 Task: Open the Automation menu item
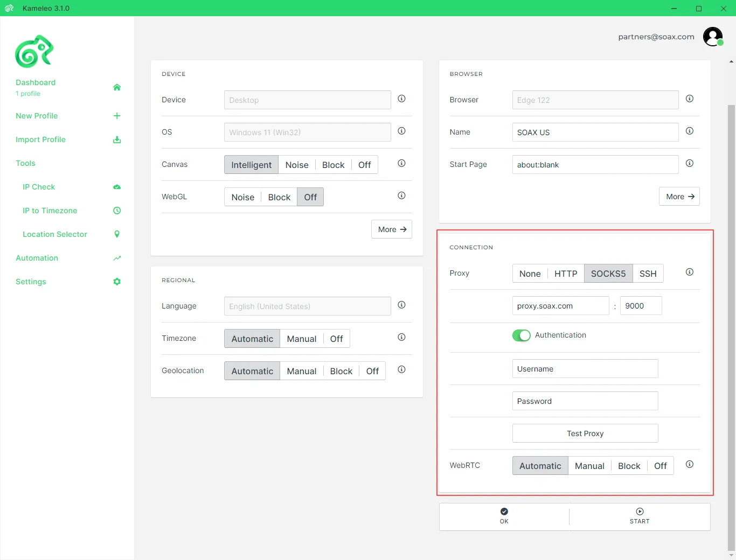(37, 258)
